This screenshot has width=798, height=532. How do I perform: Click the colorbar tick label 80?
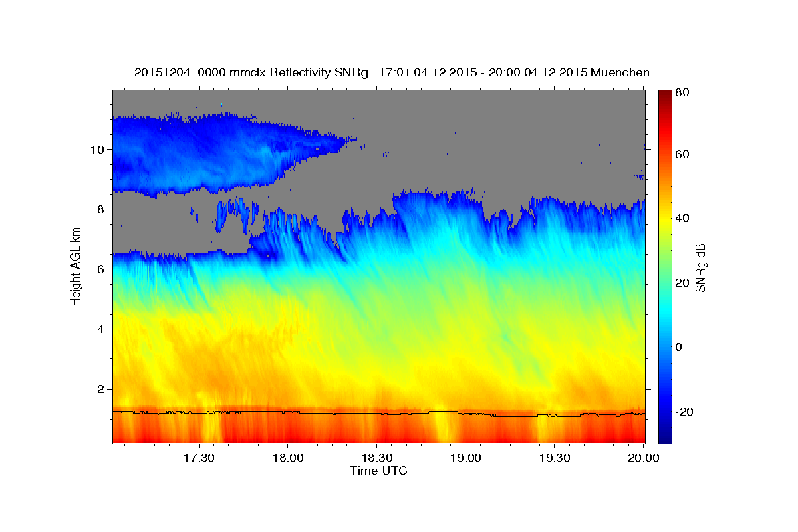[x=682, y=93]
